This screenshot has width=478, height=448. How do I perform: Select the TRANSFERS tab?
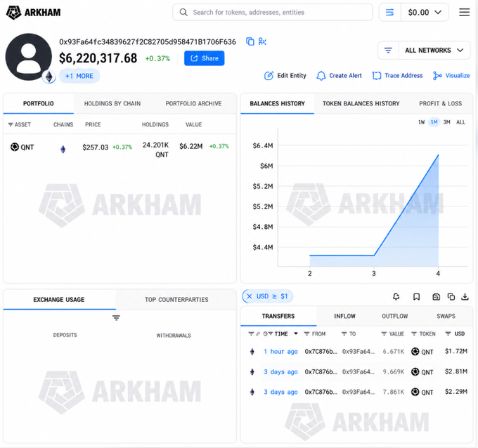[x=278, y=316]
